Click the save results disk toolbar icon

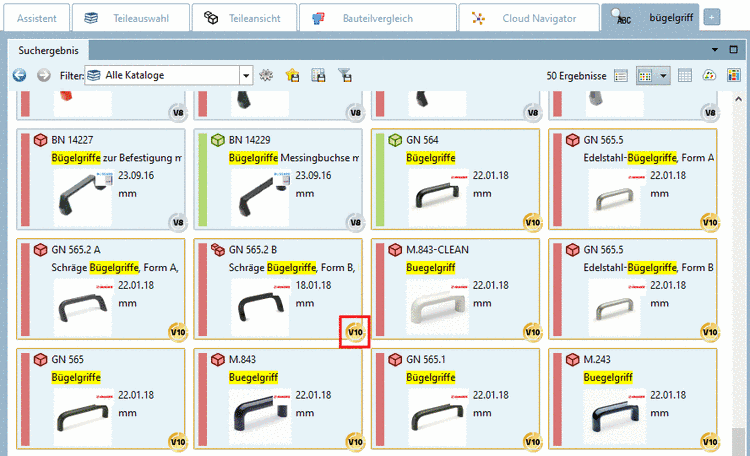click(x=319, y=75)
